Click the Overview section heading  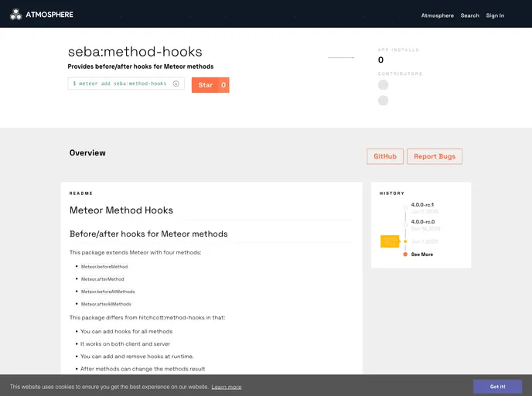click(x=87, y=152)
